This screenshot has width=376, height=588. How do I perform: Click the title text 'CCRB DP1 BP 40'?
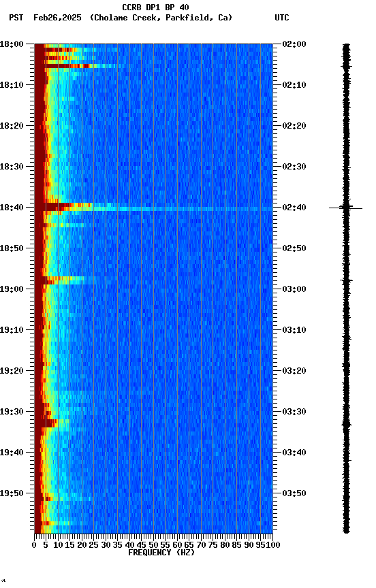click(x=155, y=7)
